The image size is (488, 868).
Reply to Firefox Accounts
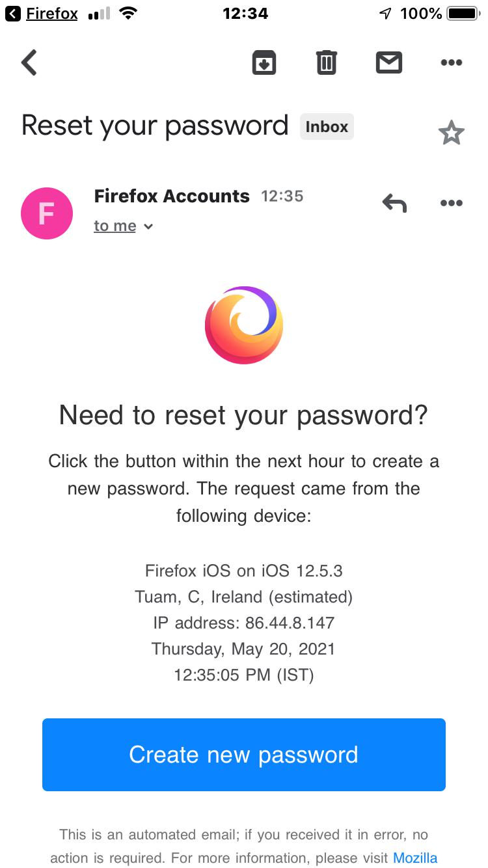(394, 202)
